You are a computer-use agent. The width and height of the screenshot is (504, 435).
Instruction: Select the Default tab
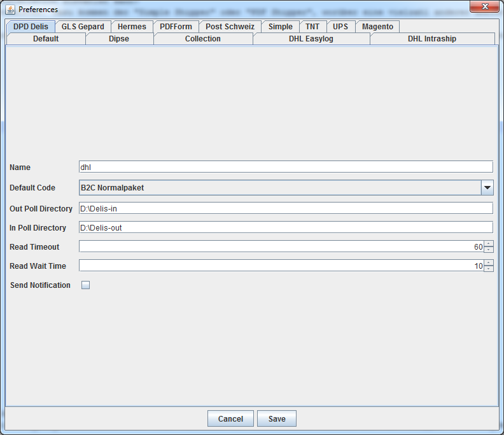point(46,39)
